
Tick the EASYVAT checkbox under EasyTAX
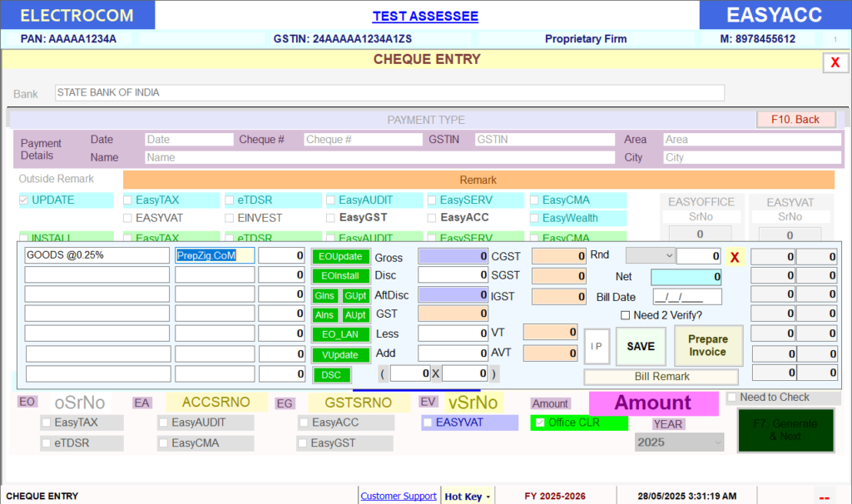pos(127,219)
